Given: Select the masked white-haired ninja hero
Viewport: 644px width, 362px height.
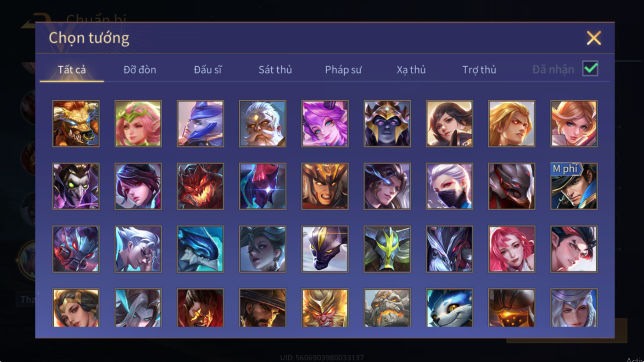Looking at the screenshot, I should click(450, 186).
